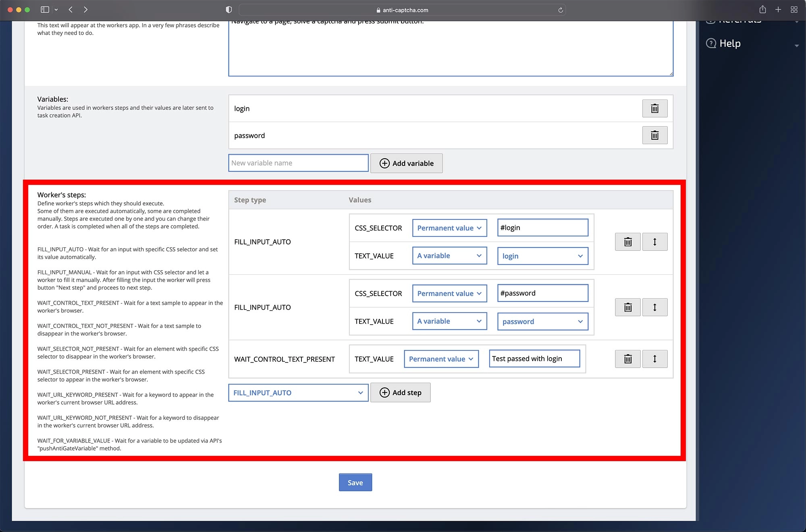806x532 pixels.
Task: Delete the password variable with its trash icon
Action: click(x=654, y=135)
